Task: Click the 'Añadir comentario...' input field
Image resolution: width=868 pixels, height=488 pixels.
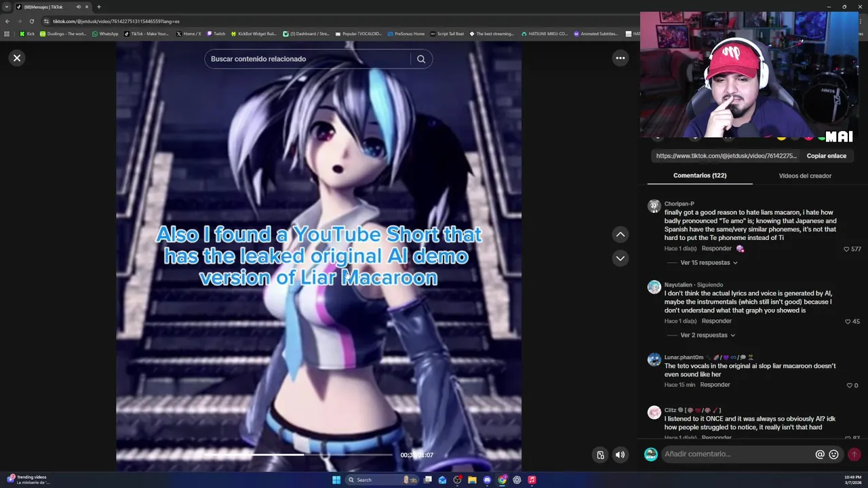Action: click(738, 454)
